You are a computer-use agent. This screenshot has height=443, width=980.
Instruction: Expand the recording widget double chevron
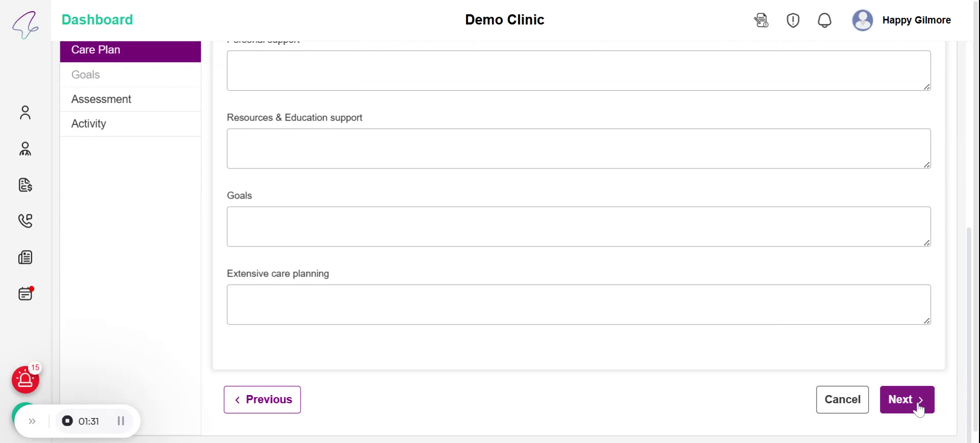[32, 421]
